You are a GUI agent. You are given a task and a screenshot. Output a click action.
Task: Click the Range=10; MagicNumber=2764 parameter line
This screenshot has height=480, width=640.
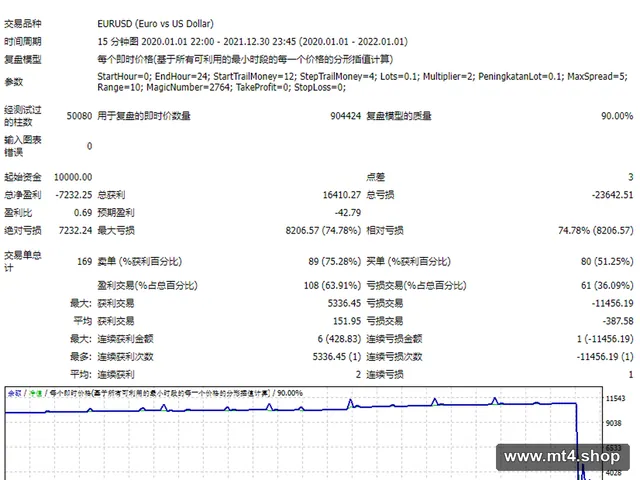(221, 87)
